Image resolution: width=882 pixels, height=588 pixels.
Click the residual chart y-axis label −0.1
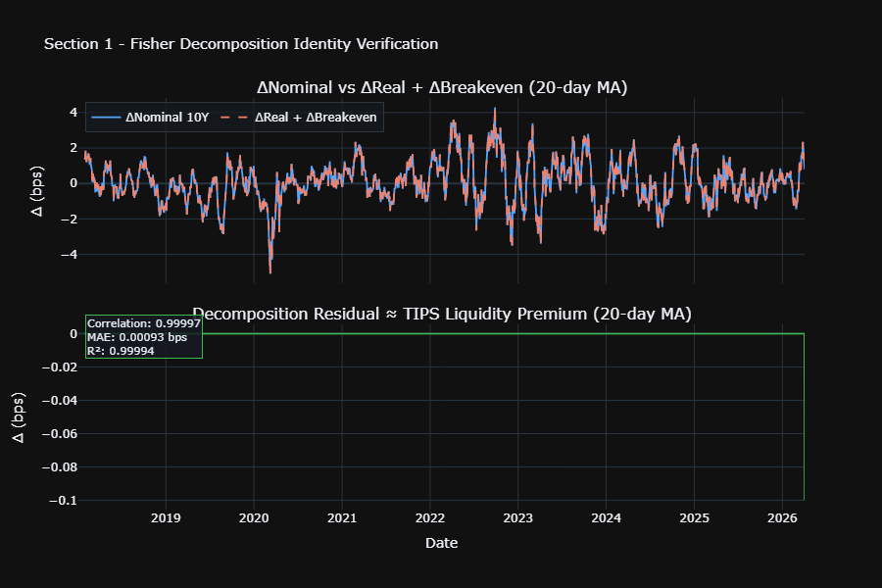click(63, 500)
